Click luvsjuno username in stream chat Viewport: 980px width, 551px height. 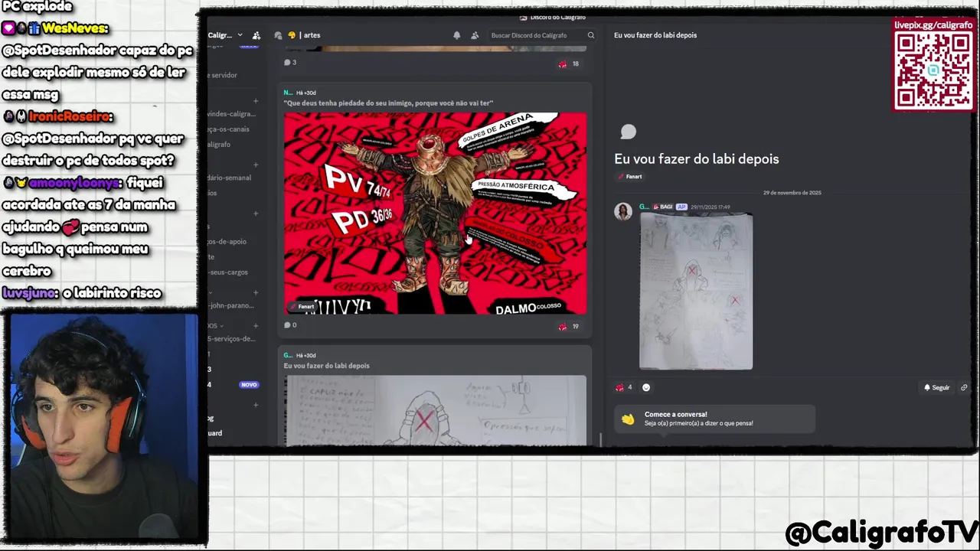[28, 293]
